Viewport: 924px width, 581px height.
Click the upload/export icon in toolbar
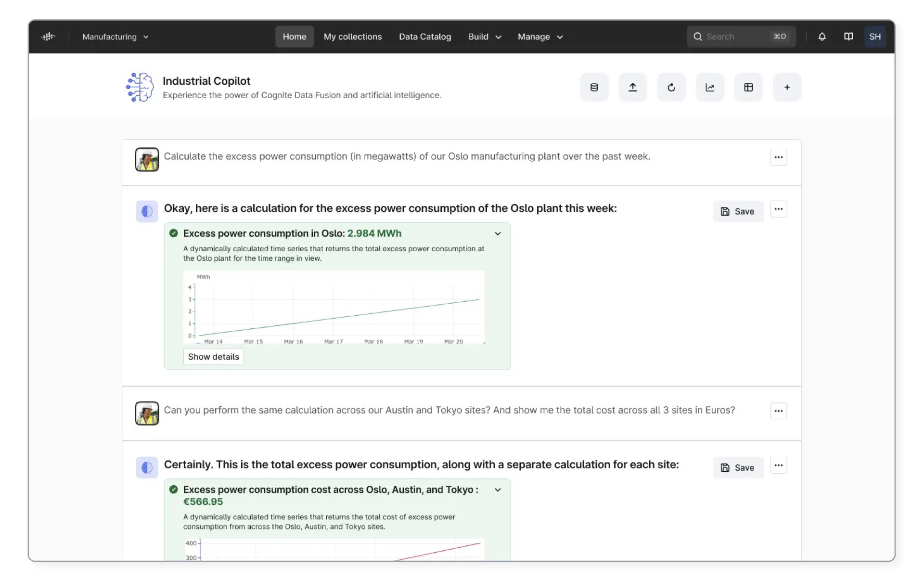pos(632,87)
